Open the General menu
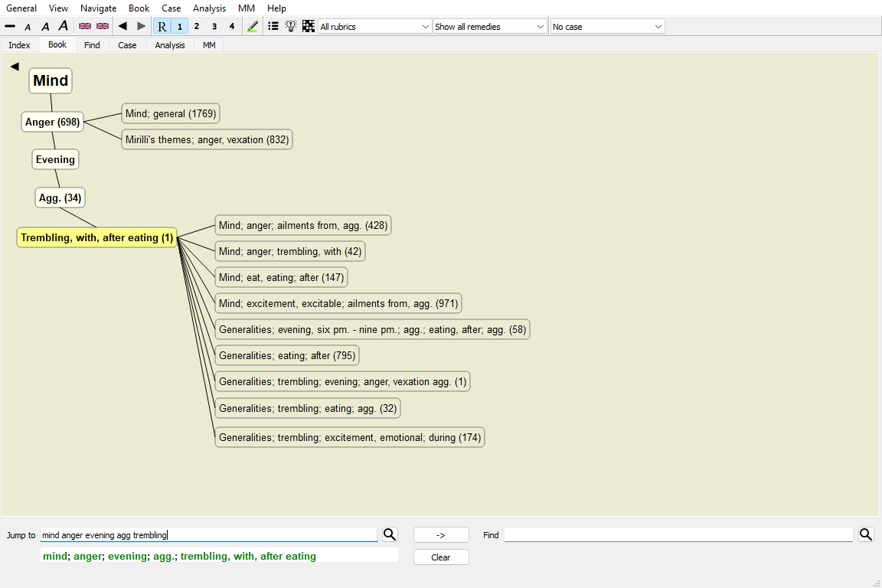The width and height of the screenshot is (882, 588). tap(21, 8)
